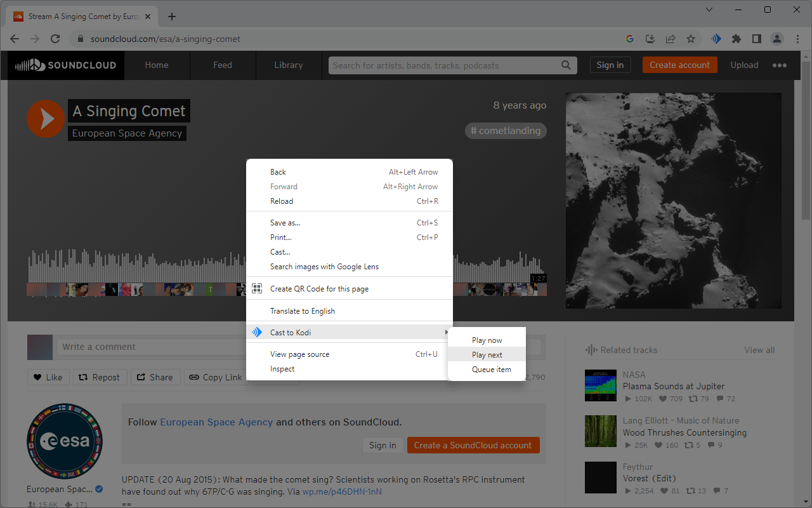Select Queue item in the Kodi submenu
812x508 pixels.
pos(487,370)
